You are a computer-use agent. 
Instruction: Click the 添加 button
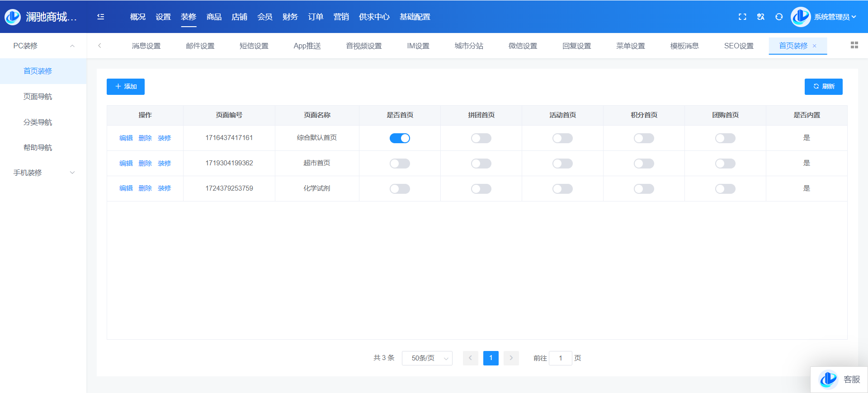click(126, 87)
